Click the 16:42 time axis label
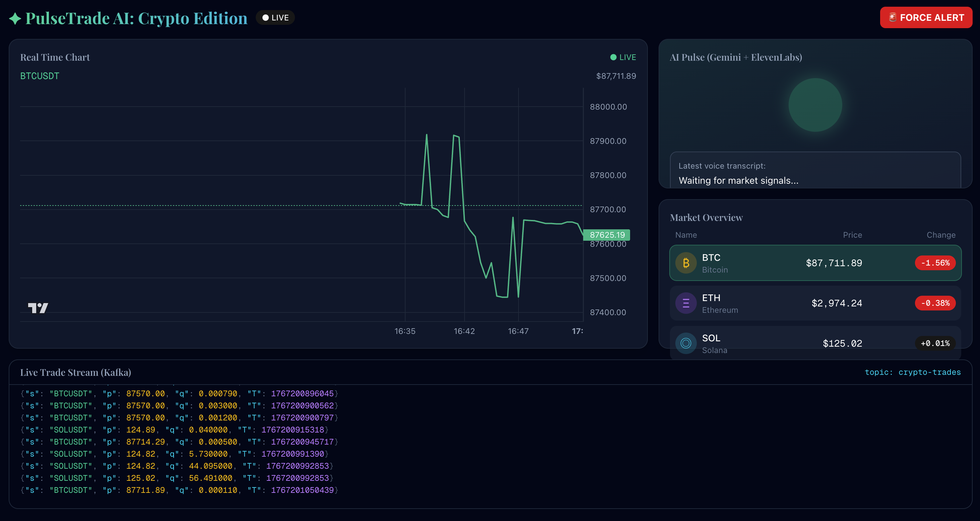The height and width of the screenshot is (521, 980). pos(464,331)
